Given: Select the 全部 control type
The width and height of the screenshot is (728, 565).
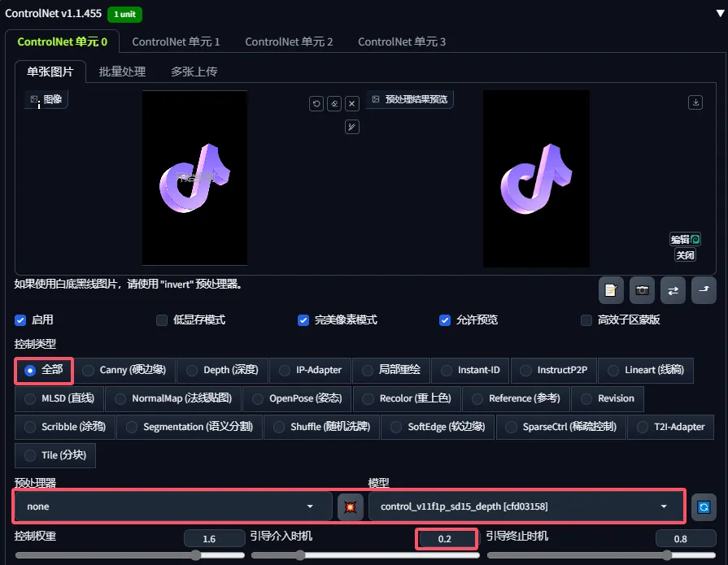Looking at the screenshot, I should (44, 370).
